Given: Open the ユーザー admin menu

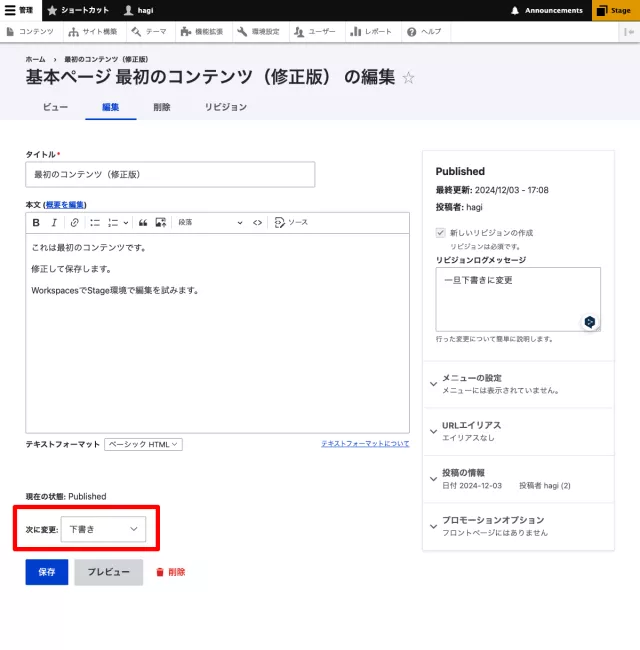Looking at the screenshot, I should pyautogui.click(x=315, y=32).
